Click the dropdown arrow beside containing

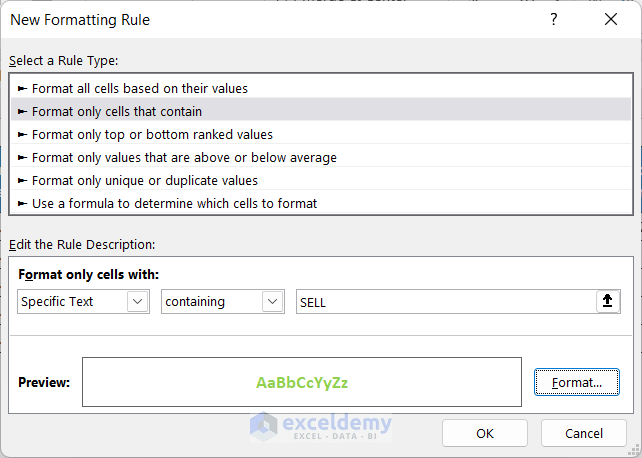click(x=272, y=301)
